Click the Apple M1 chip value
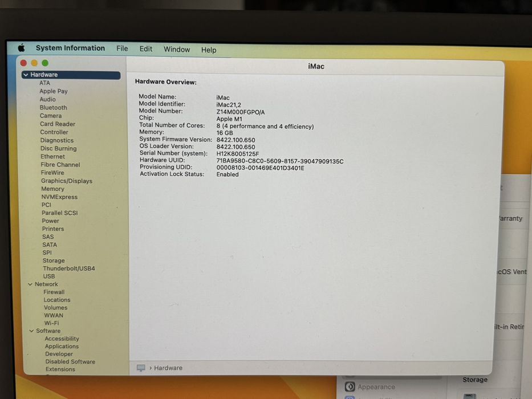 point(229,119)
